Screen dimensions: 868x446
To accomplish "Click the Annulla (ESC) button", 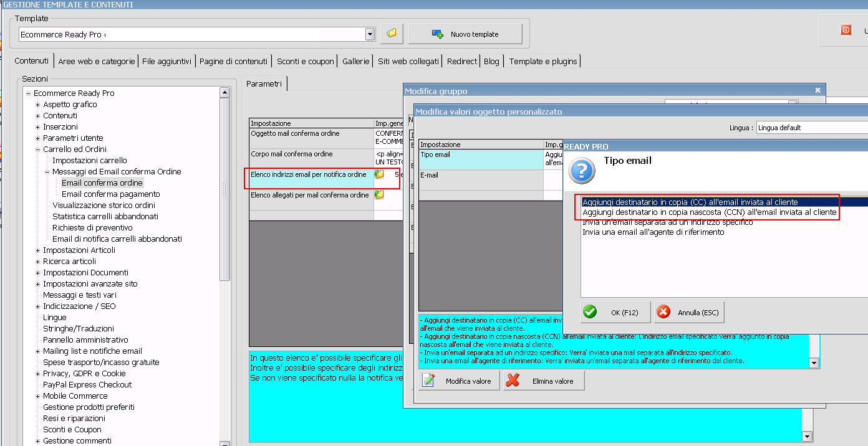I will pyautogui.click(x=688, y=312).
